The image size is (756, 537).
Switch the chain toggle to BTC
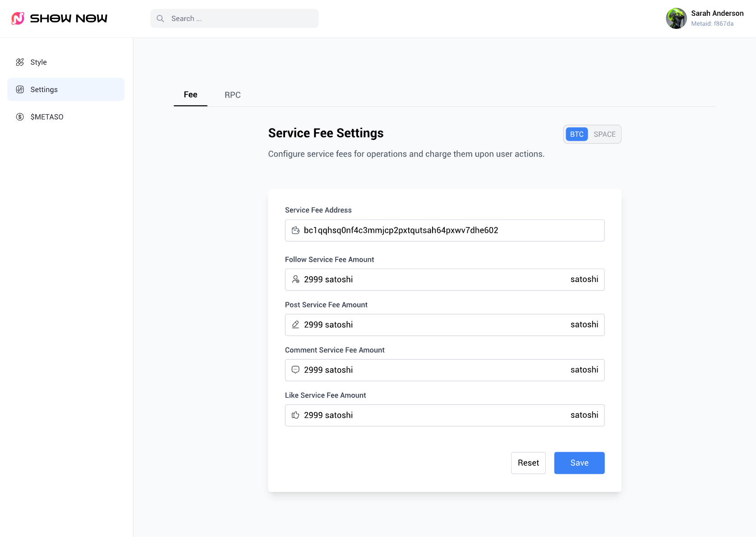tap(576, 134)
